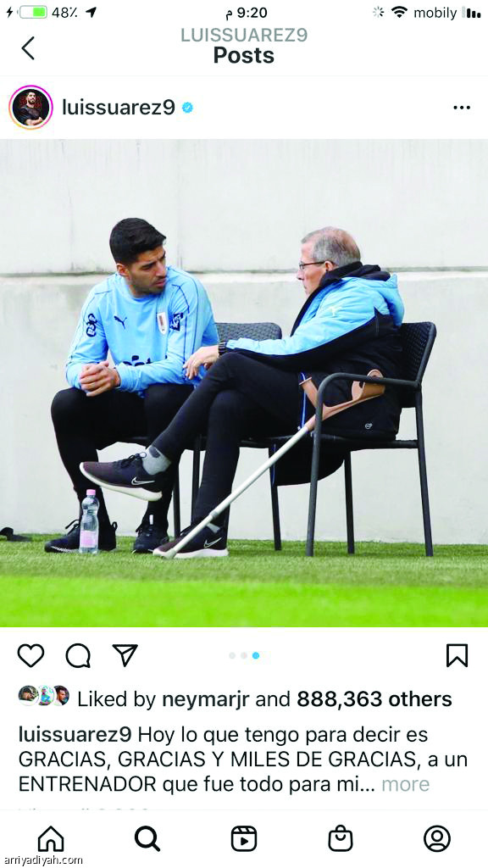
Task: Tap the battery indicator in status bar
Action: point(33,12)
